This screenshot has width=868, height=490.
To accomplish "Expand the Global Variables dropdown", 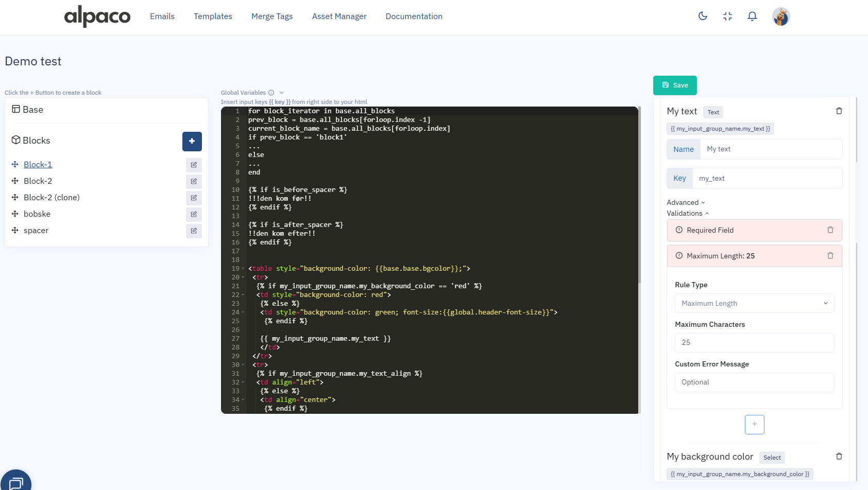I will pyautogui.click(x=281, y=93).
